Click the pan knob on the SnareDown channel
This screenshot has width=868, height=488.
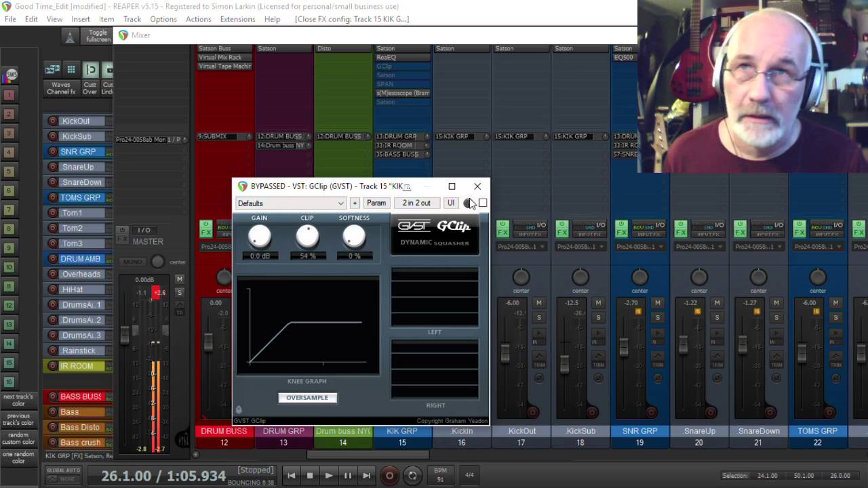(x=759, y=277)
